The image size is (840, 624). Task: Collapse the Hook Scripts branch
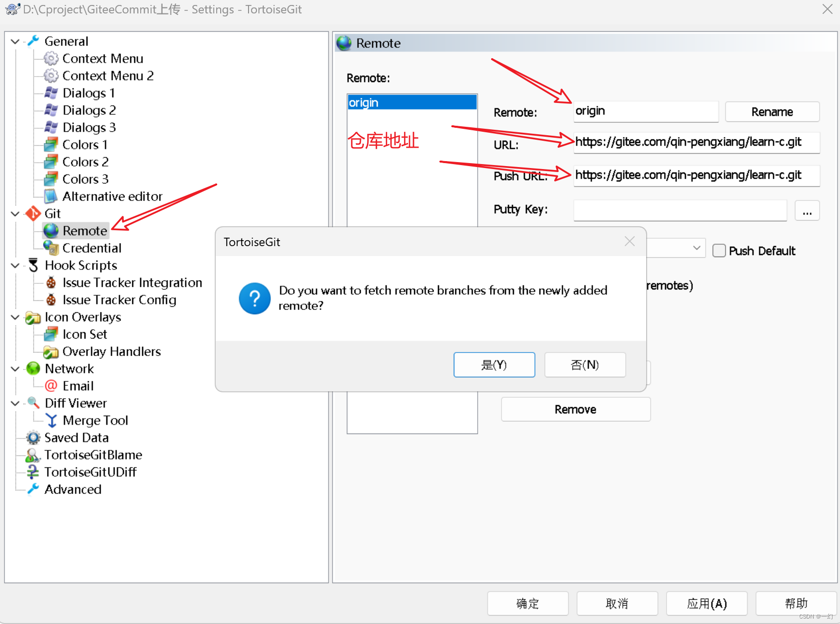click(x=14, y=265)
